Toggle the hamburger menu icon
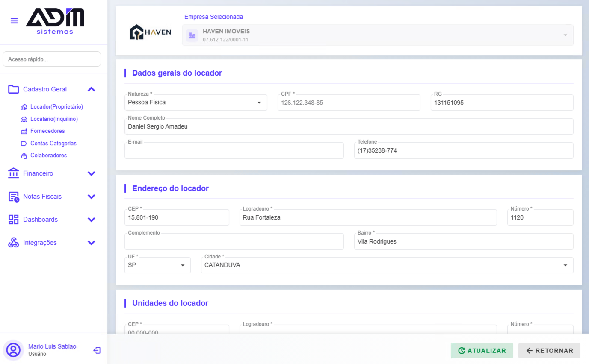This screenshot has width=589, height=364. tap(14, 21)
